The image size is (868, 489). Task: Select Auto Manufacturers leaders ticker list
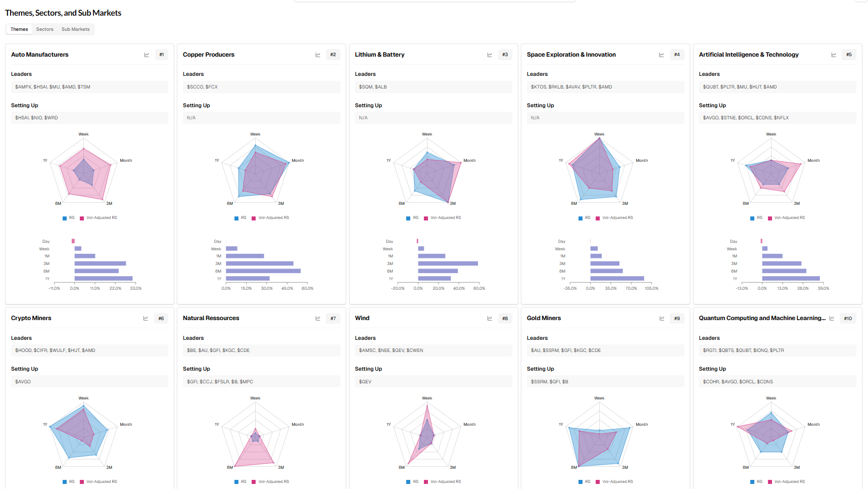89,87
